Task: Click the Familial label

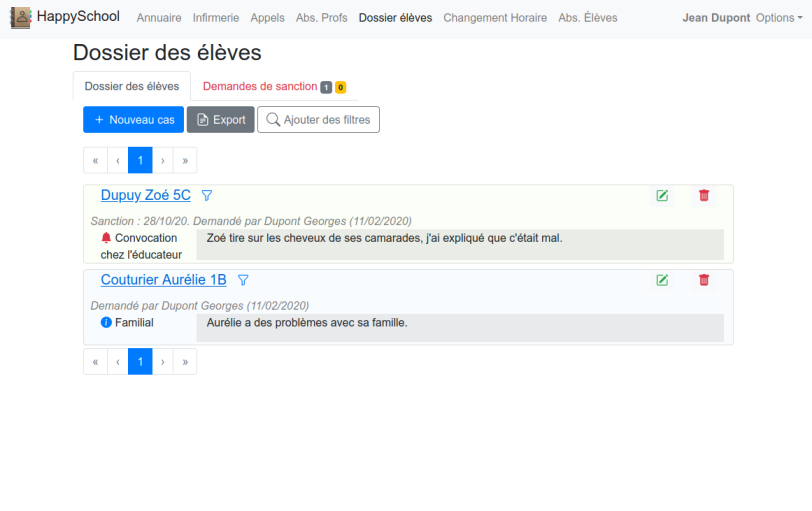Action: tap(134, 323)
